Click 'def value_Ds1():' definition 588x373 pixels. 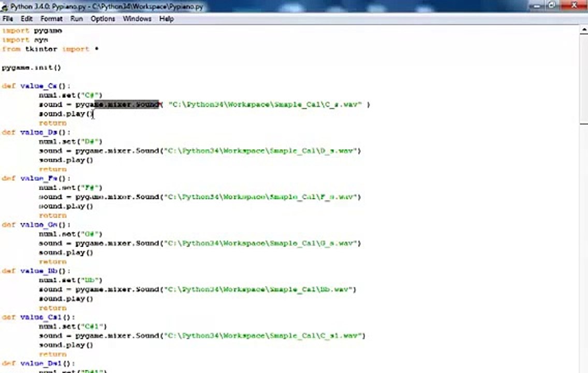tap(38, 363)
